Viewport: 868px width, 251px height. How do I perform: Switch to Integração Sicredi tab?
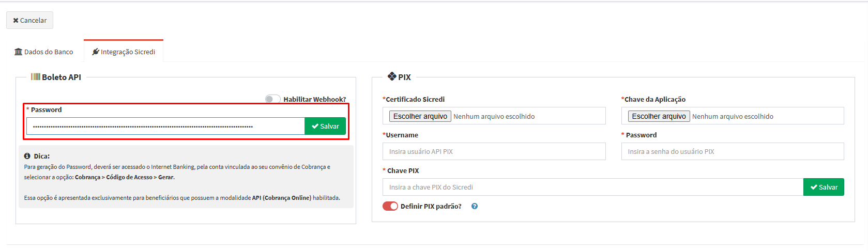[x=124, y=51]
